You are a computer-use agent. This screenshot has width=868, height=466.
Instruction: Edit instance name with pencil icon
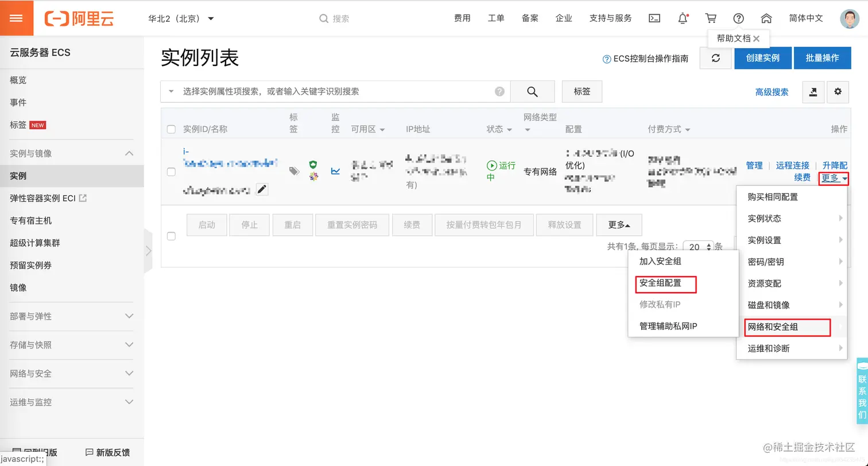tap(262, 189)
